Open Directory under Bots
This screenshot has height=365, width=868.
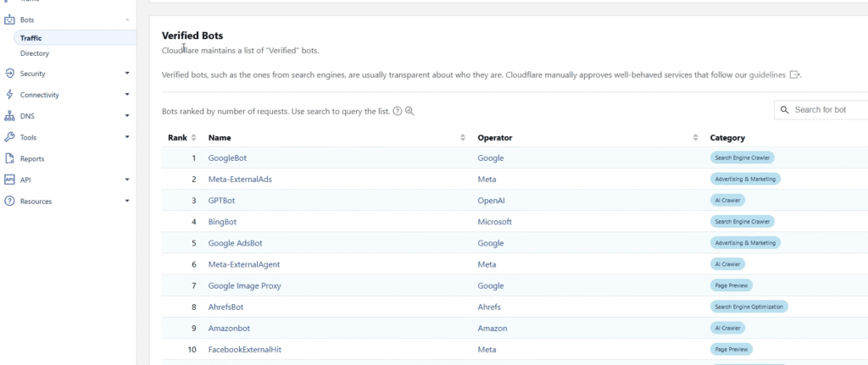(x=35, y=53)
